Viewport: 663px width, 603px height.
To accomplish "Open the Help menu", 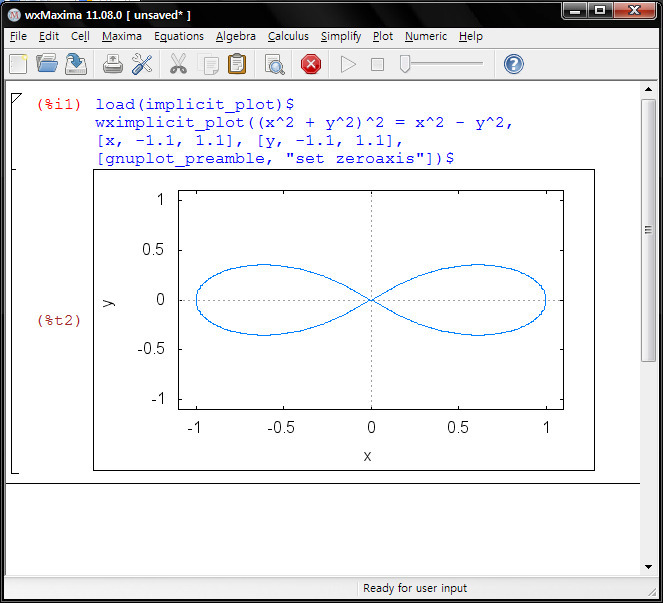I will (471, 36).
